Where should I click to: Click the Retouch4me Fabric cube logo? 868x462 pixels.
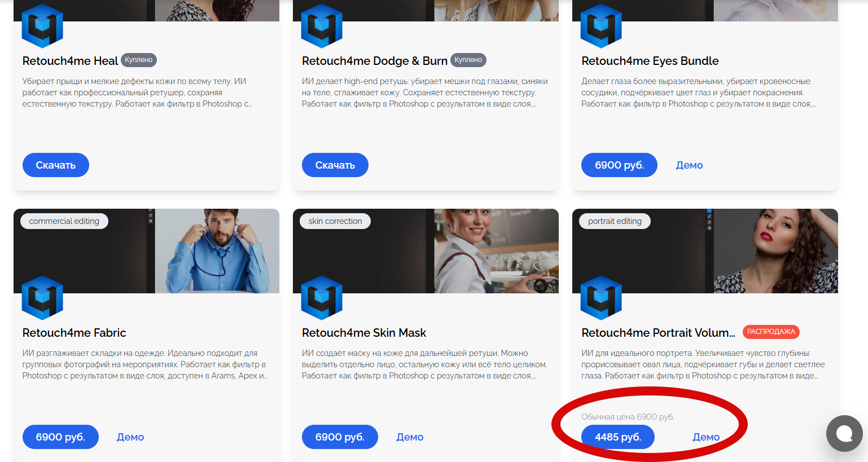pos(42,298)
